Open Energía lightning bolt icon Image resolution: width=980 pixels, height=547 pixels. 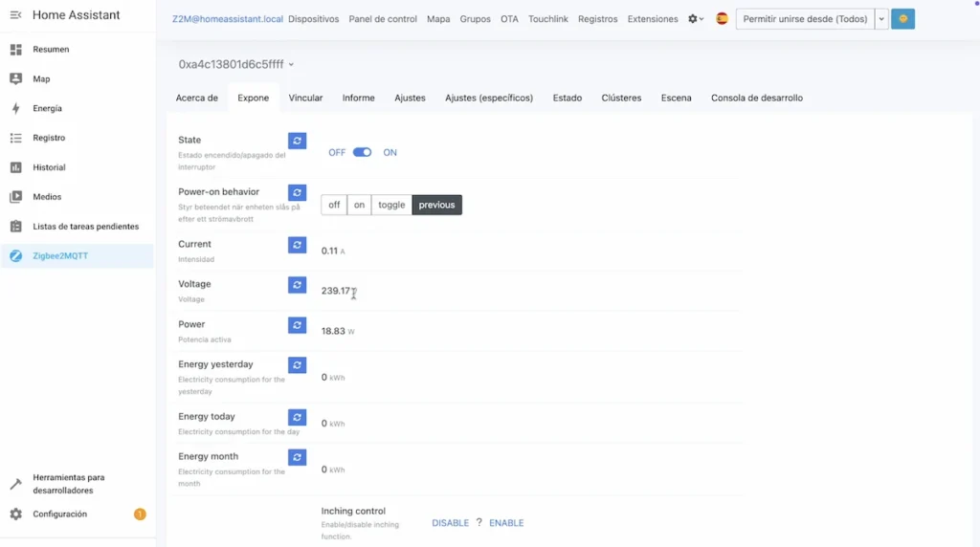[x=15, y=108]
